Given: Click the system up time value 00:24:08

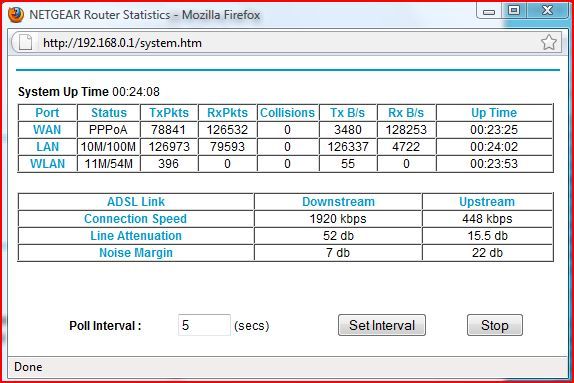Looking at the screenshot, I should coord(136,92).
